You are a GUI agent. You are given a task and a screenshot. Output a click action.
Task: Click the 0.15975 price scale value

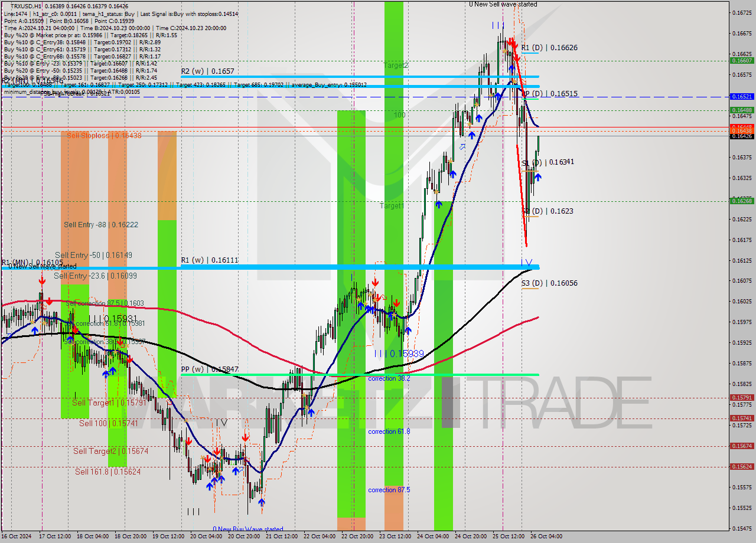coord(742,322)
